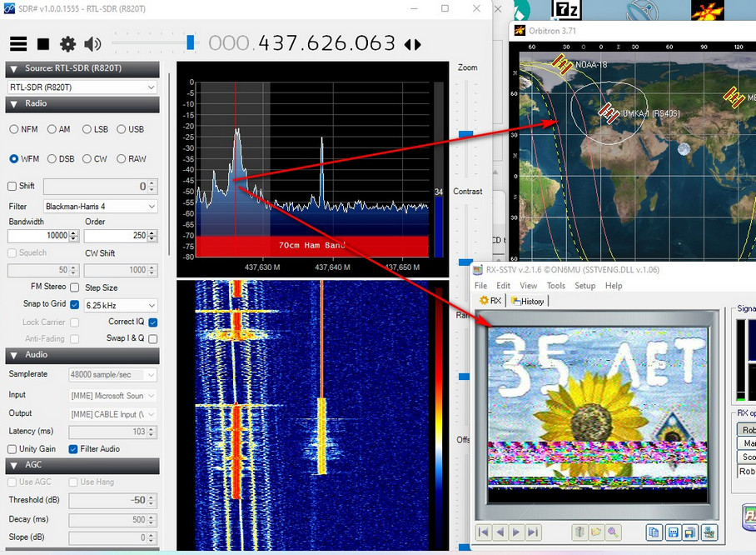The width and height of the screenshot is (756, 555).
Task: Collapse the Audio panel
Action: coord(13,356)
